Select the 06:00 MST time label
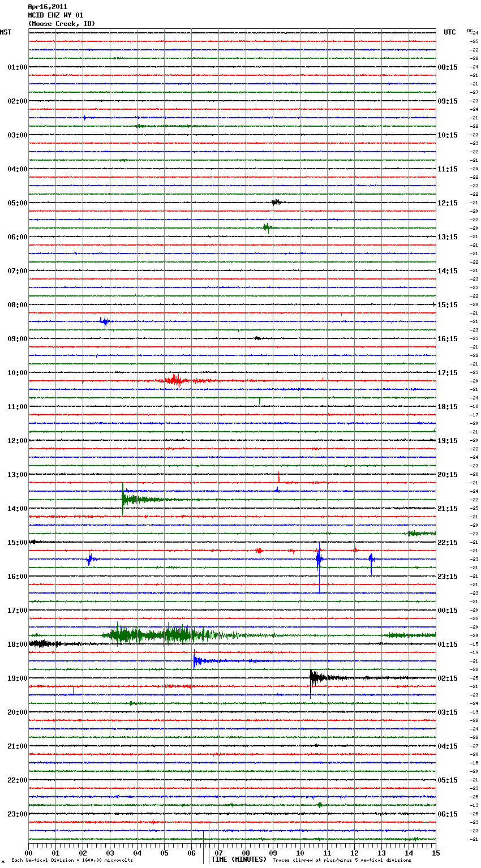The image size is (481, 868). [18, 237]
